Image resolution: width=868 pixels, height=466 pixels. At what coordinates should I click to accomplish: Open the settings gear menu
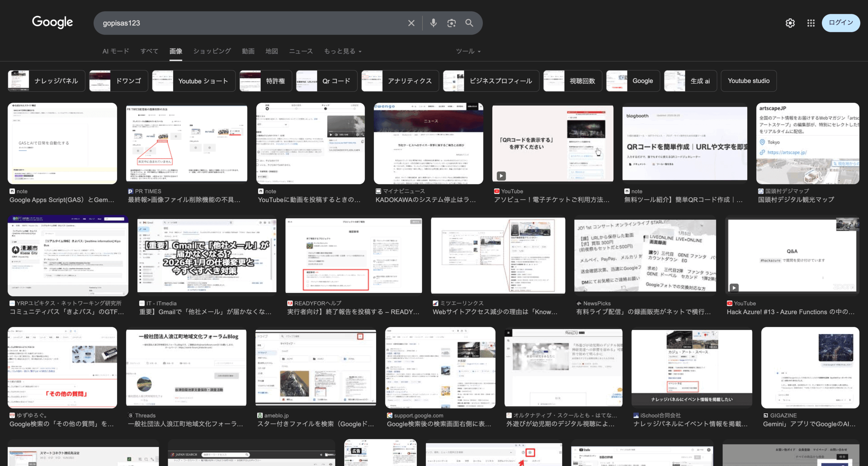pos(790,23)
